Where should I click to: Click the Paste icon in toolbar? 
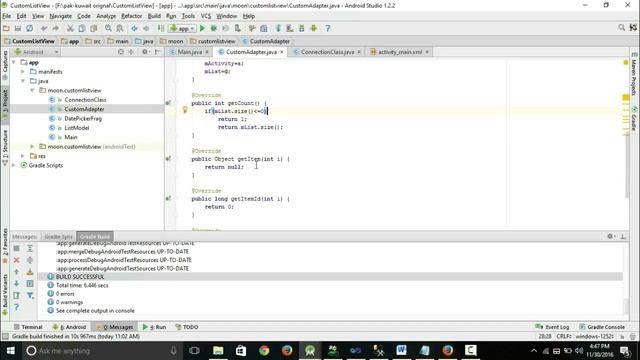click(x=93, y=28)
